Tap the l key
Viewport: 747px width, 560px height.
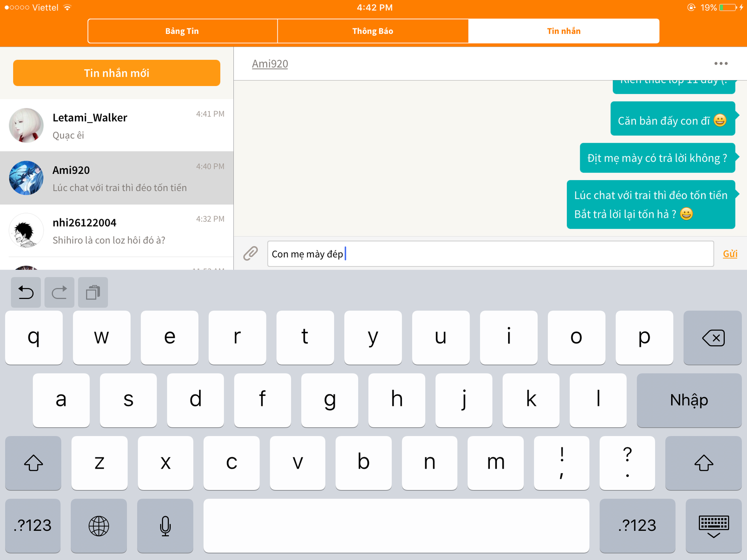pos(598,400)
